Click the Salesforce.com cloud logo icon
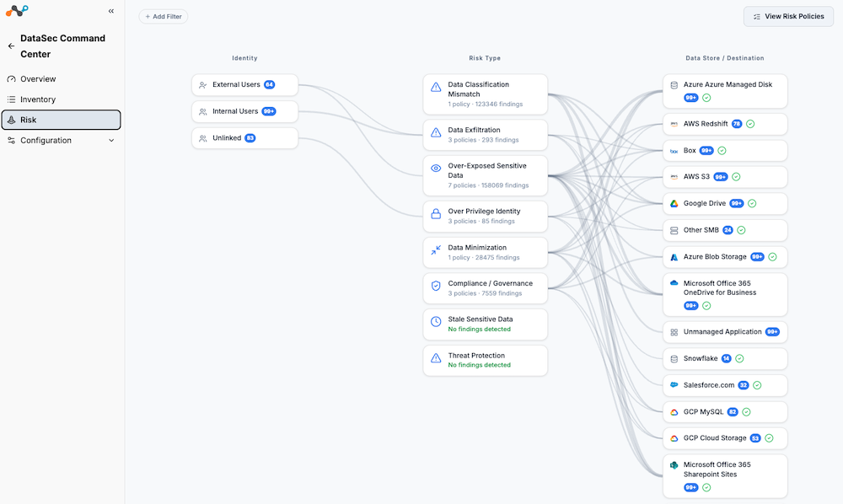The width and height of the screenshot is (843, 504). 674,385
